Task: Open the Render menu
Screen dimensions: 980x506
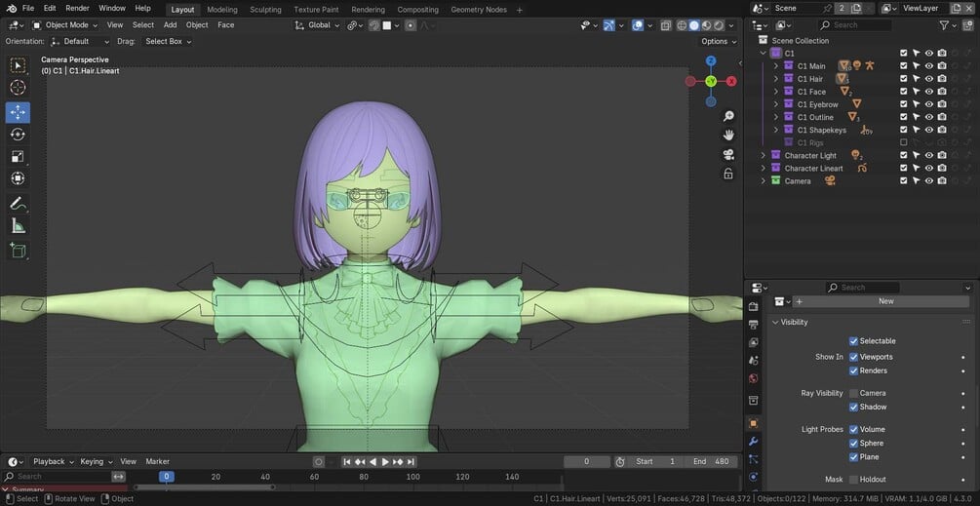Action: pos(77,8)
